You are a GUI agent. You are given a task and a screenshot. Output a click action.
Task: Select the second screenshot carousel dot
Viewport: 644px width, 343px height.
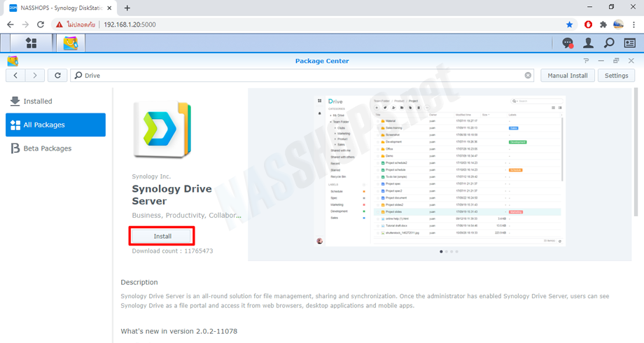[x=447, y=251]
